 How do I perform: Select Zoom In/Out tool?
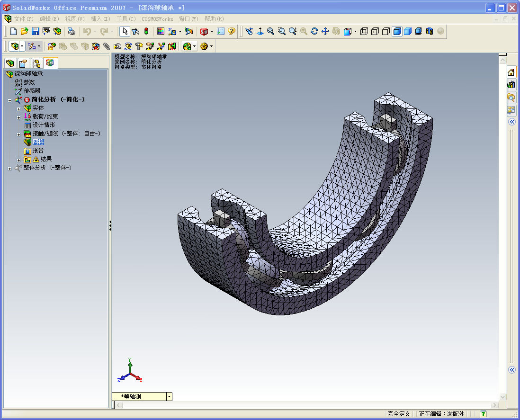pyautogui.click(x=293, y=32)
